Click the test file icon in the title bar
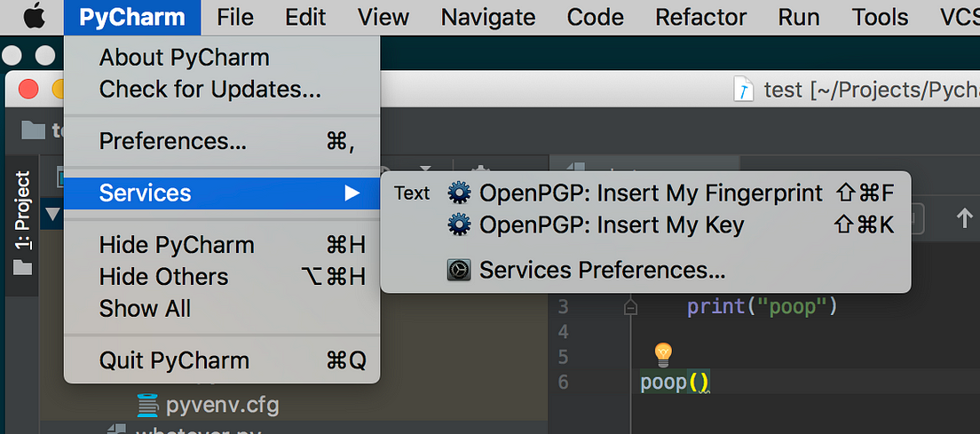Screen dimensions: 980x434 coord(745,90)
